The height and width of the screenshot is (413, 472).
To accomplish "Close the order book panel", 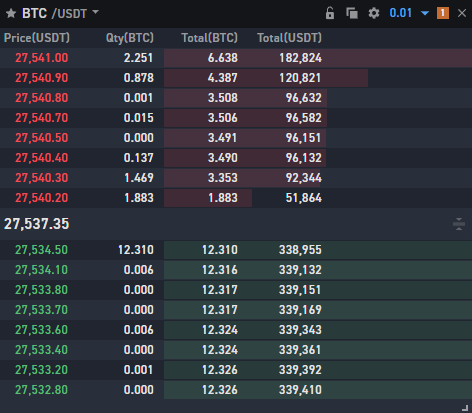I will coord(462,13).
